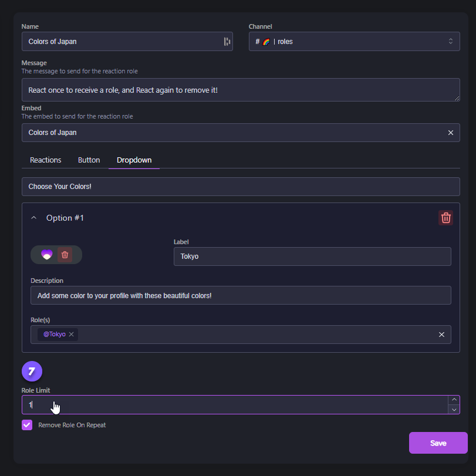The height and width of the screenshot is (476, 476).
Task: Select the Dropdown tab
Action: tap(134, 160)
